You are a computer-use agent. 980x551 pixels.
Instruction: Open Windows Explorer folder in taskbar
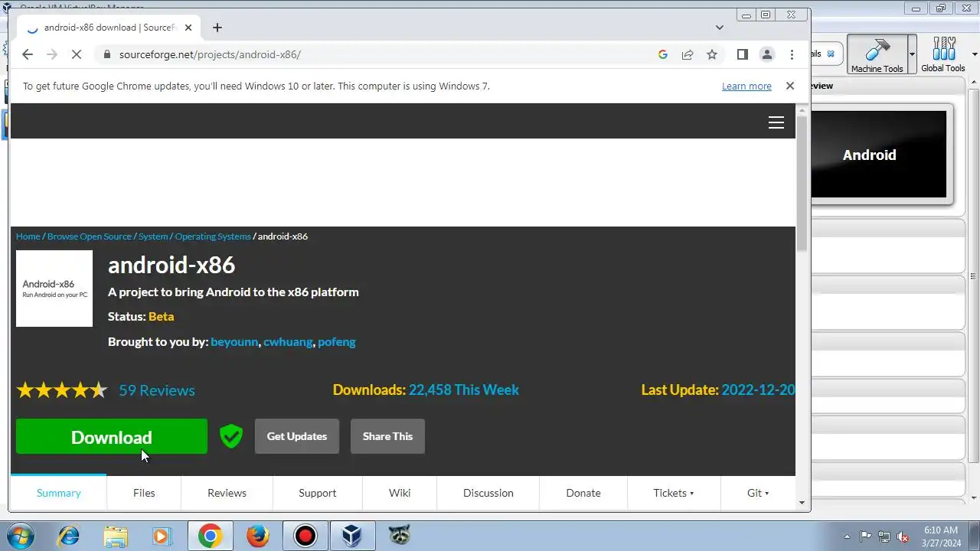click(116, 536)
